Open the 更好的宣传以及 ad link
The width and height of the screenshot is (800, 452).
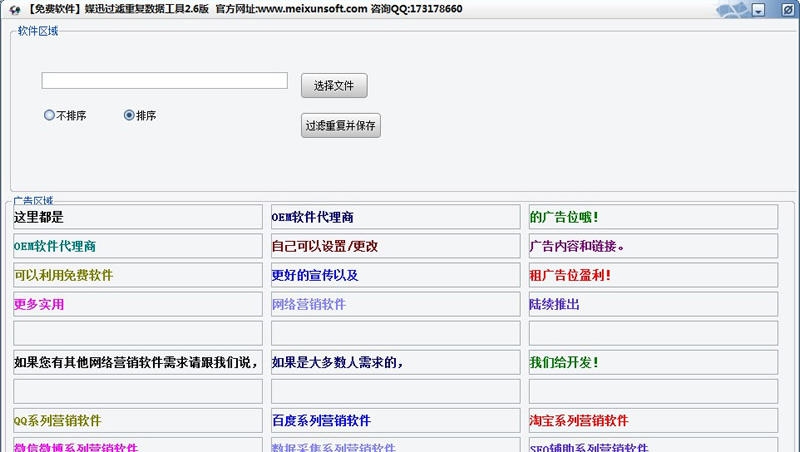[x=395, y=275]
